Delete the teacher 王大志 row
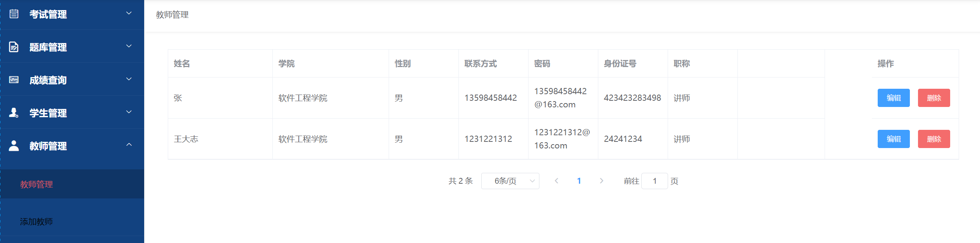 point(933,139)
